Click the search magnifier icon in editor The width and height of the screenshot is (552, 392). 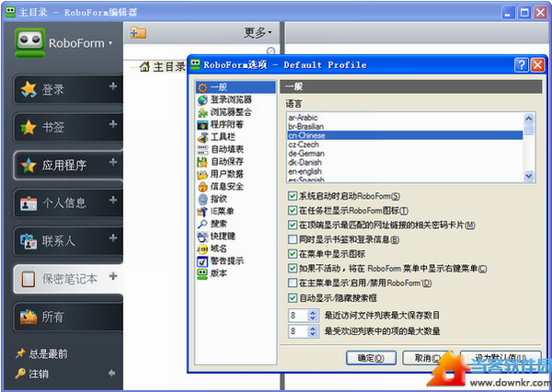(271, 52)
